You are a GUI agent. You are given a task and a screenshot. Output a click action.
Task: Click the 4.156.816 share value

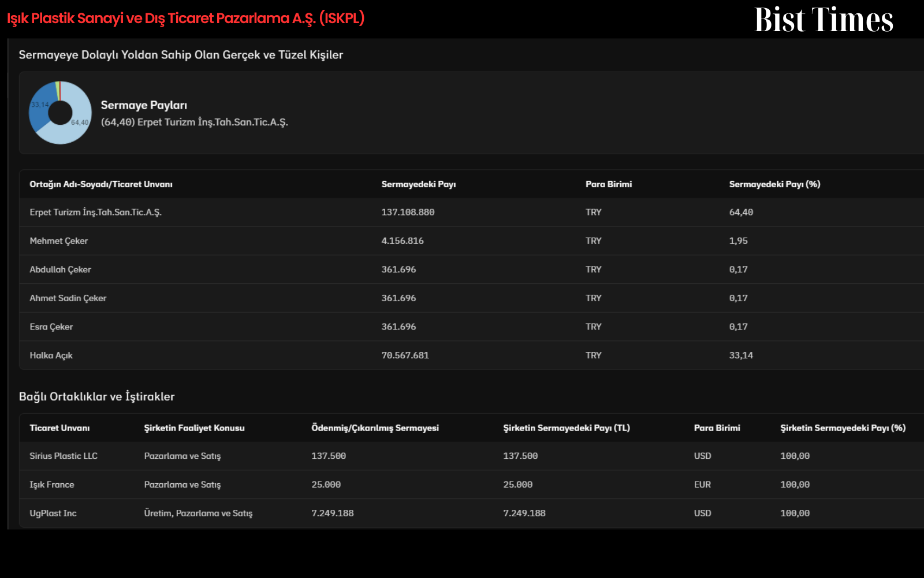click(403, 241)
